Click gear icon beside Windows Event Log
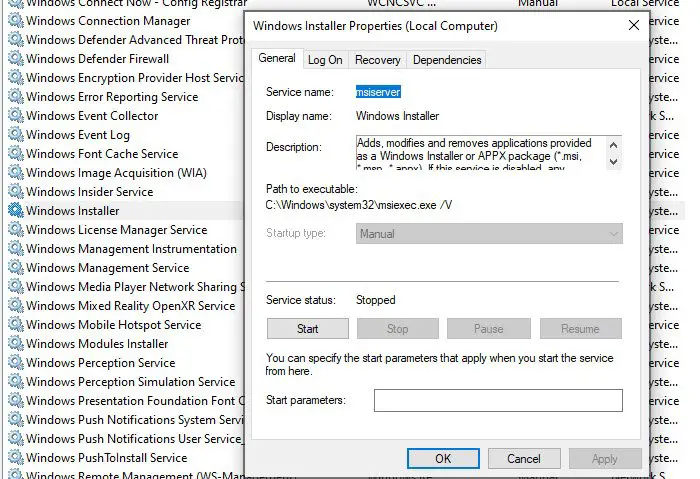Viewport: 700px width, 479px height. [x=16, y=134]
